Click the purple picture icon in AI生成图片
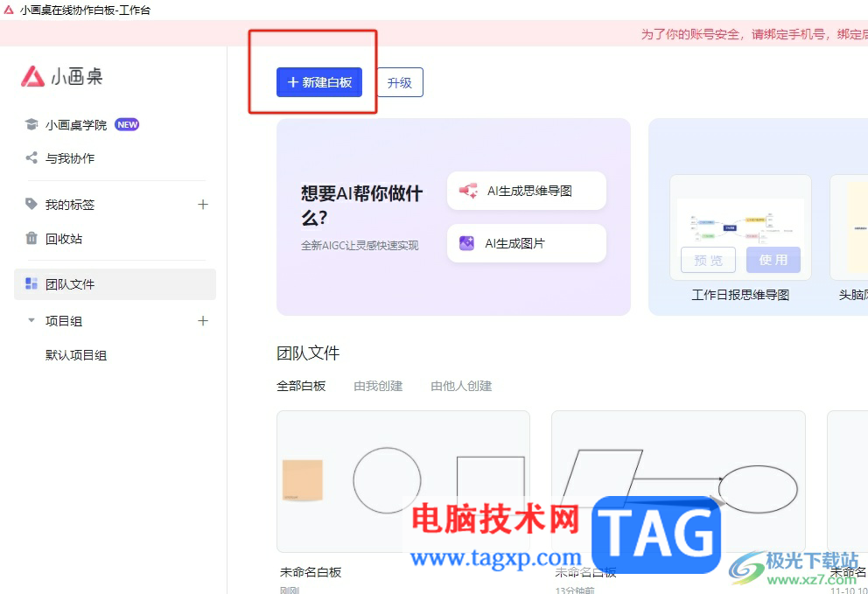The width and height of the screenshot is (868, 594). click(466, 243)
